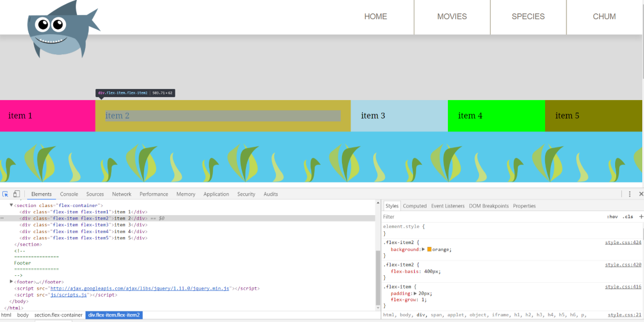Viewport: 644px width, 322px height.
Task: Click the add new style rule plus icon
Action: coord(641,217)
